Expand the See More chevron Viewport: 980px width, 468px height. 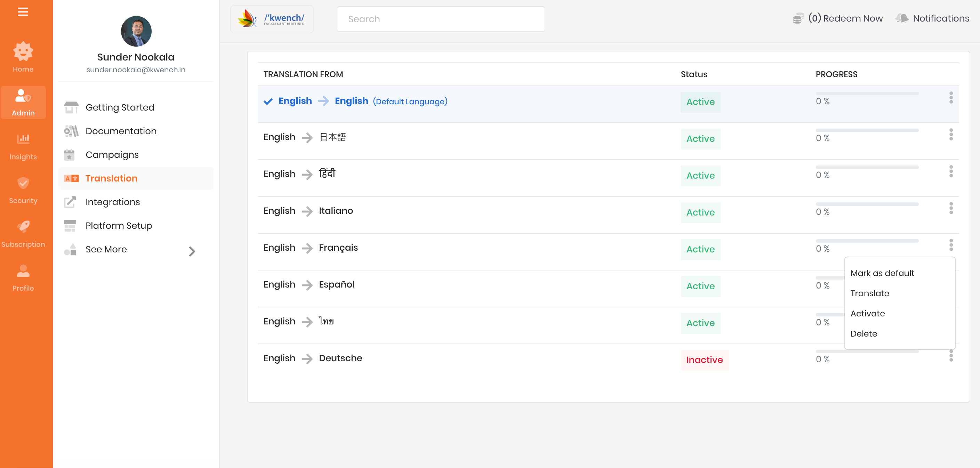click(192, 251)
